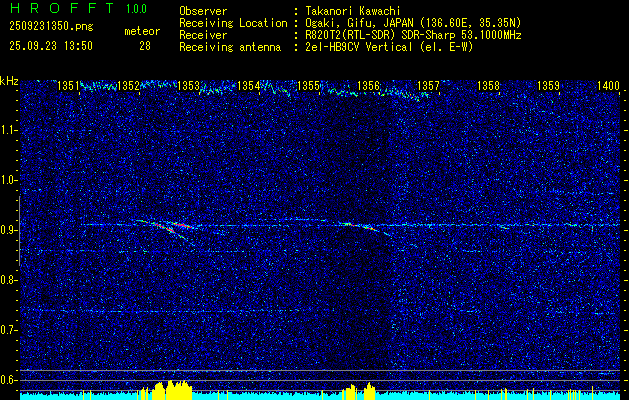Image resolution: width=629 pixels, height=400 pixels.
Task: Click the 1352 time marker
Action: (x=128, y=85)
